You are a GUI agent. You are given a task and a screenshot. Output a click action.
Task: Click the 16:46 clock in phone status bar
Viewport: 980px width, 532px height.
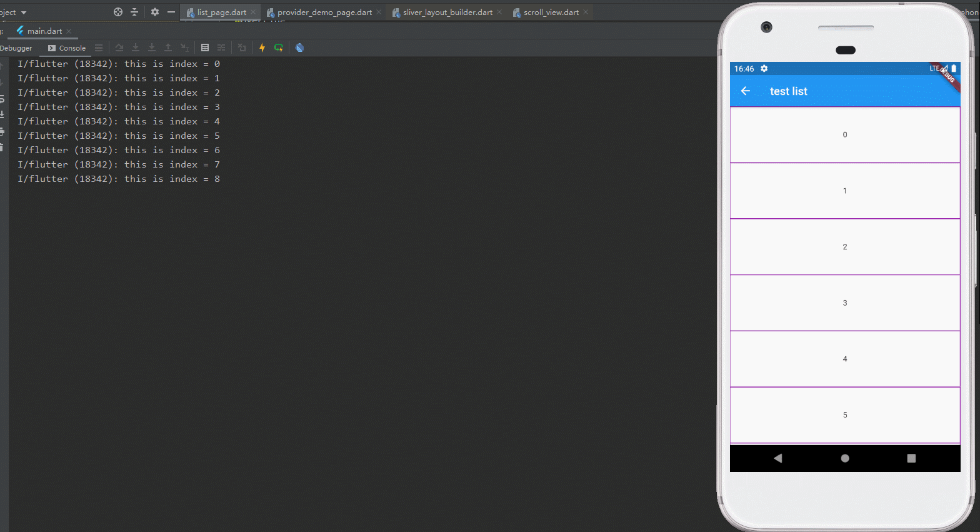point(744,69)
